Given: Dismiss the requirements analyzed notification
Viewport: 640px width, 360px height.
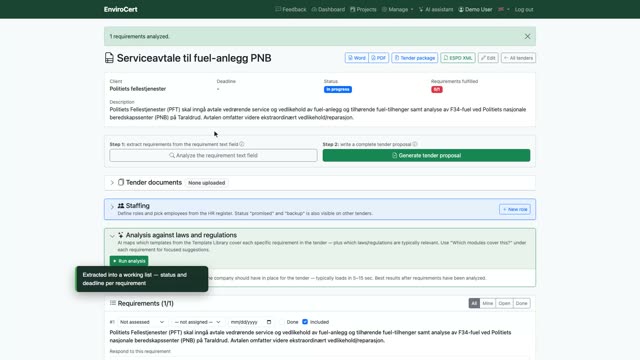Looking at the screenshot, I should coord(527,36).
